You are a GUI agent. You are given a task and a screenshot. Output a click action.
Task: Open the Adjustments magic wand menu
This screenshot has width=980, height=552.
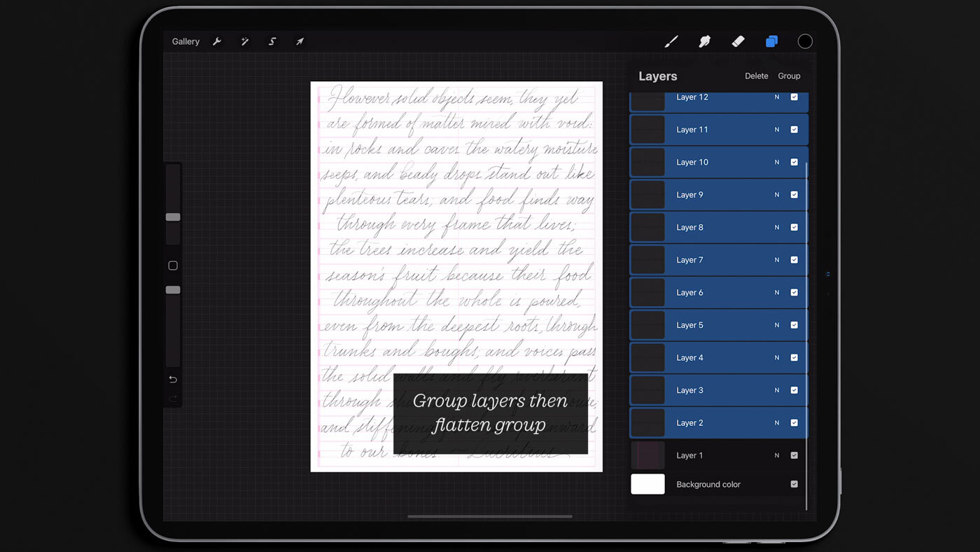[x=245, y=41]
